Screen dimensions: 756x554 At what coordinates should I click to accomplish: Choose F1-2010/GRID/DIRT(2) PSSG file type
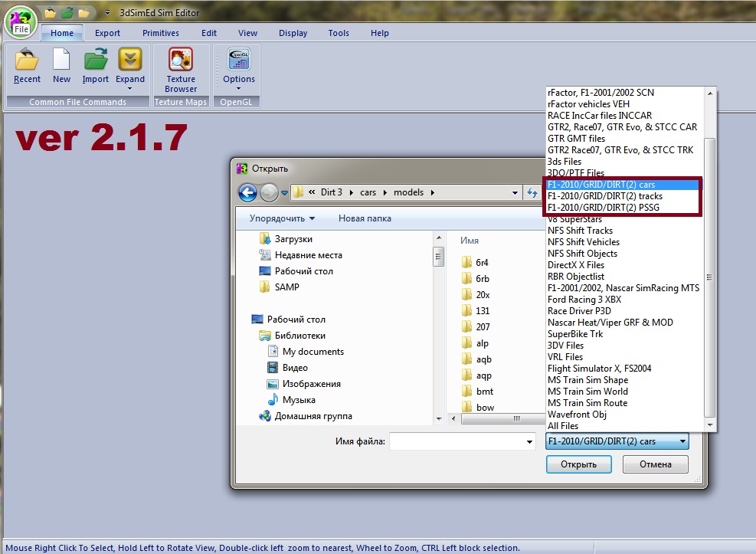point(603,208)
